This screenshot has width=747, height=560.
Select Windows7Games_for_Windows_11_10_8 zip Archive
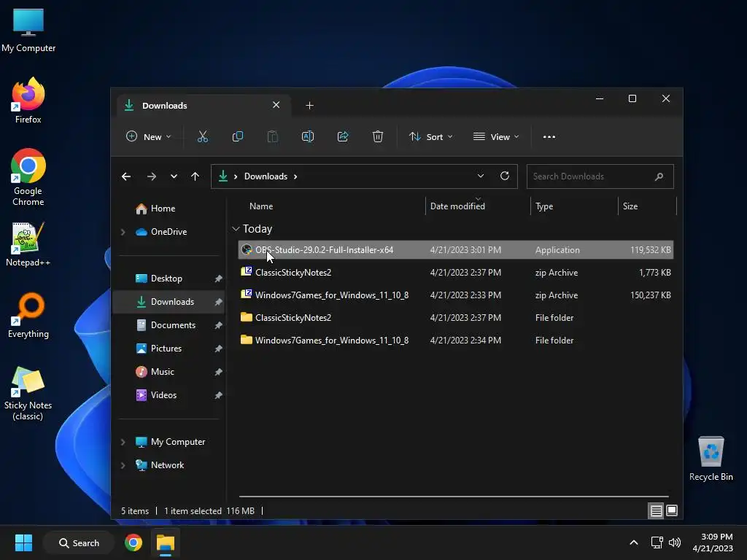pos(455,295)
